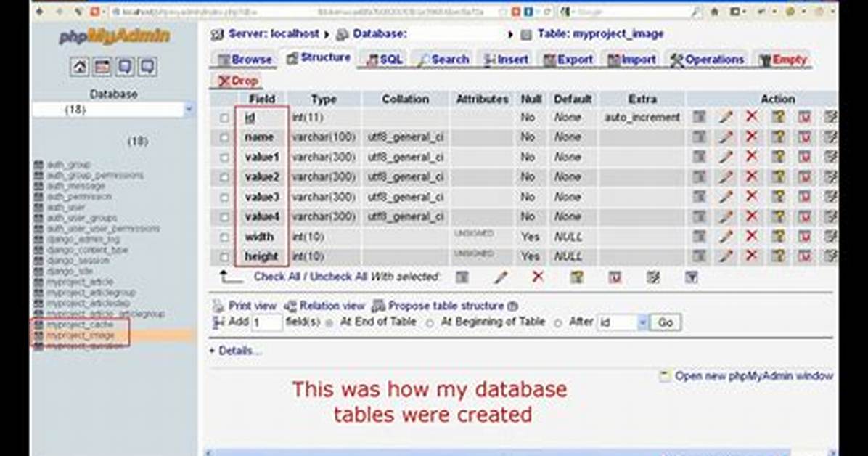This screenshot has height=456, width=868.
Task: Switch to the Browse tab
Action: [245, 60]
